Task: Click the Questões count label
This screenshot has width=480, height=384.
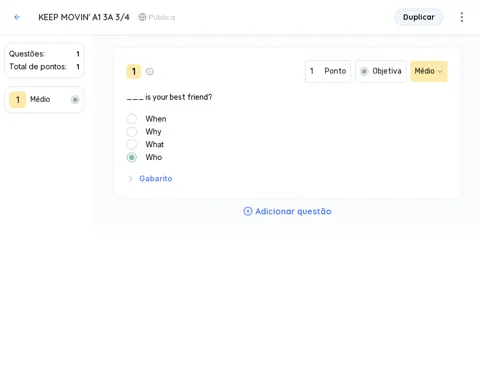Action: [x=27, y=54]
